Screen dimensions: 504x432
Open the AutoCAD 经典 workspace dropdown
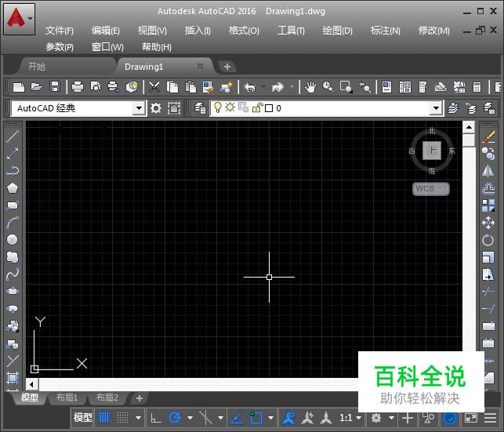point(139,108)
